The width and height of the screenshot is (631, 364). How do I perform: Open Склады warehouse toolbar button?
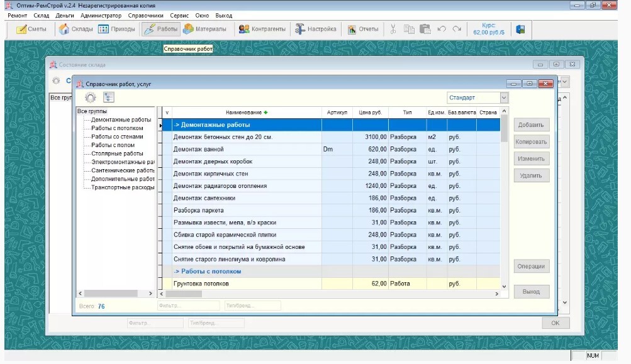[x=75, y=29]
